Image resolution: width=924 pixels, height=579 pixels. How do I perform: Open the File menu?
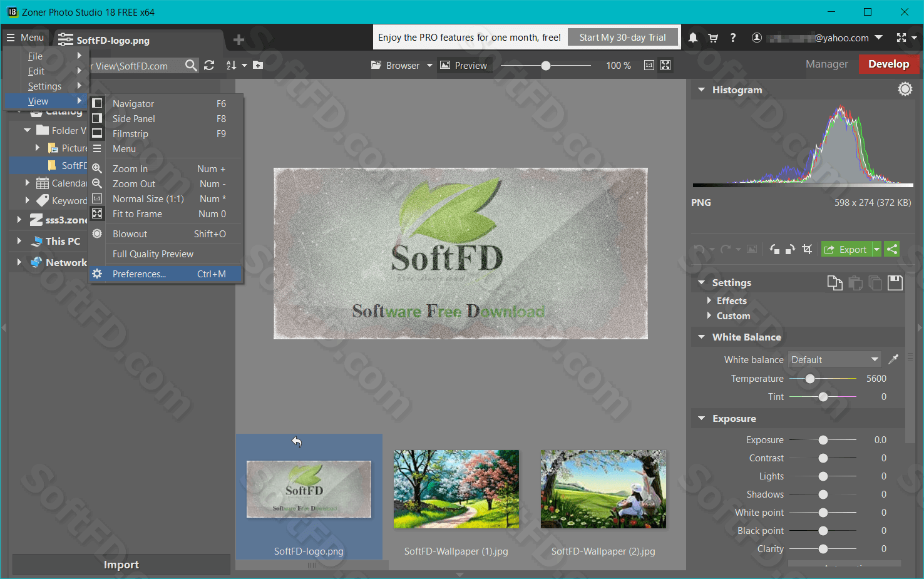click(x=46, y=56)
